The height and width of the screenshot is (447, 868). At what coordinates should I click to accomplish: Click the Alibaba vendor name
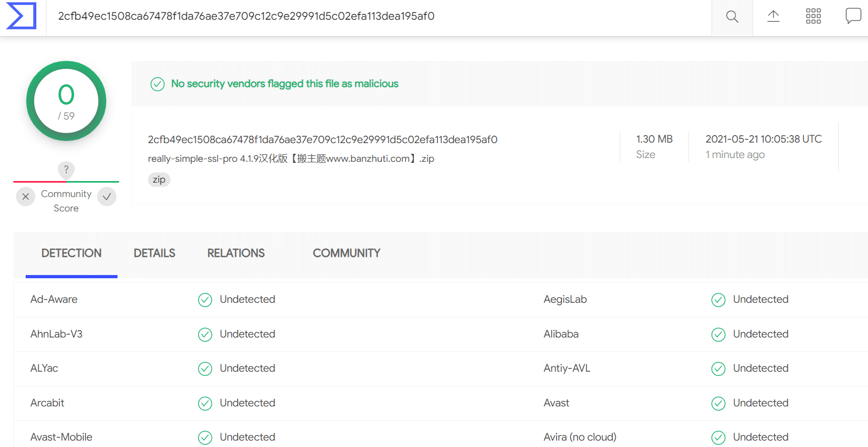(561, 334)
